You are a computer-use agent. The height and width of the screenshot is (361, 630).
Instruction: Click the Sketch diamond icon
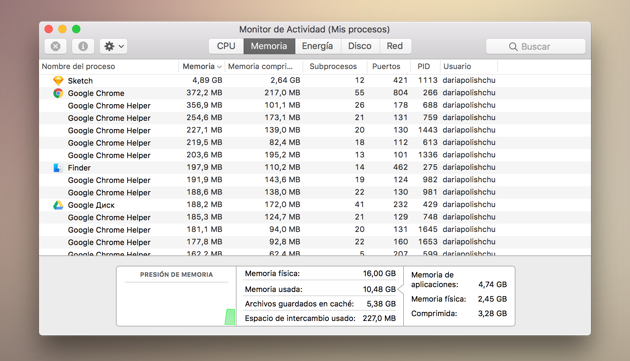(58, 80)
